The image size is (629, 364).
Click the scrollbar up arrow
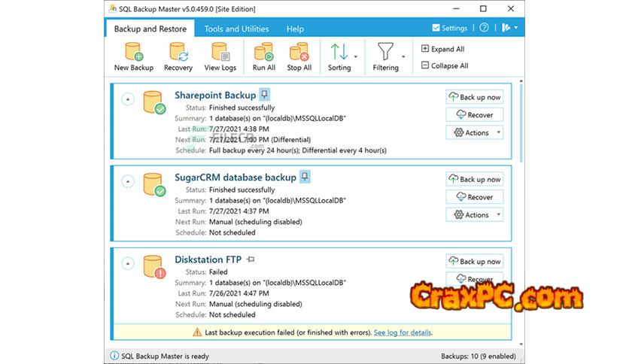tap(521, 81)
